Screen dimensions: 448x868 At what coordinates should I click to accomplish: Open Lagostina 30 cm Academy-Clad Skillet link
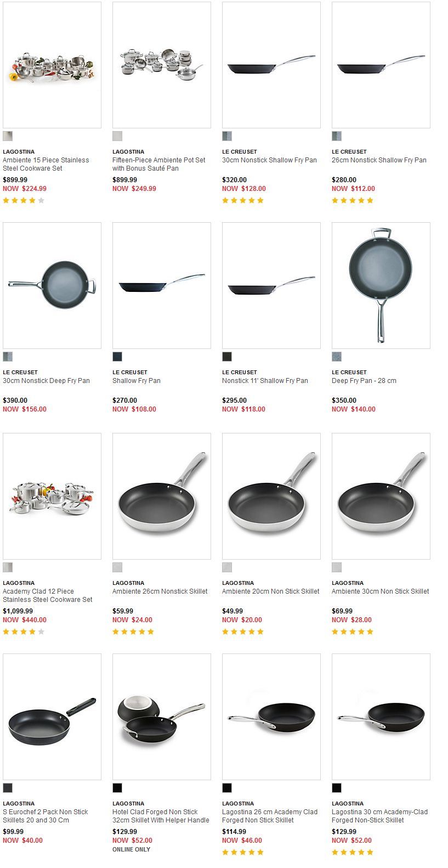click(x=379, y=816)
